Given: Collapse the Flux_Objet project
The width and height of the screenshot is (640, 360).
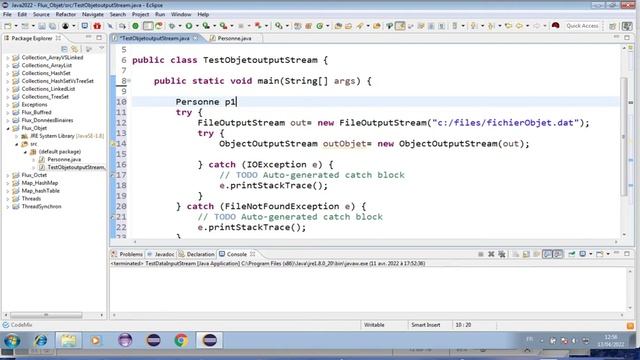Looking at the screenshot, I should click(7, 128).
